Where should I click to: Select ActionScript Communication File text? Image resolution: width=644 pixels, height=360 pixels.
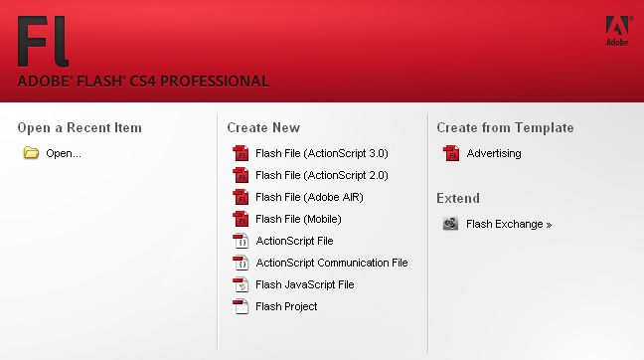click(x=332, y=263)
